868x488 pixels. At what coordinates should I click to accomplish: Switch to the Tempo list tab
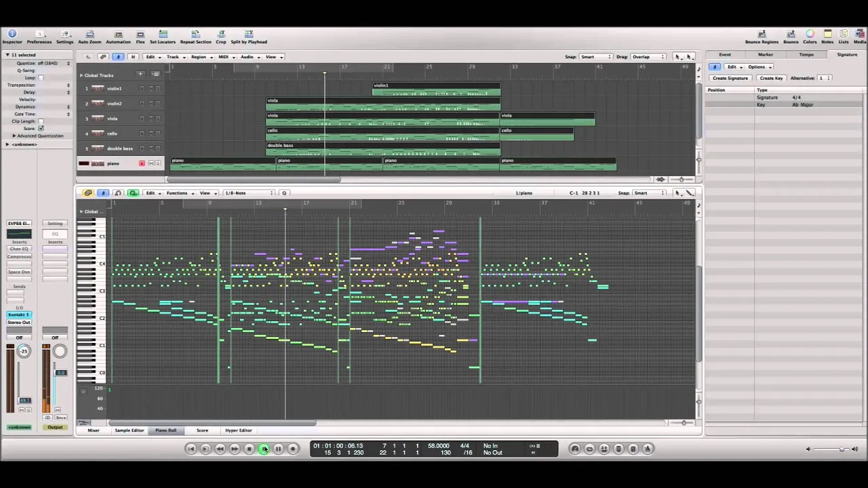click(x=806, y=54)
